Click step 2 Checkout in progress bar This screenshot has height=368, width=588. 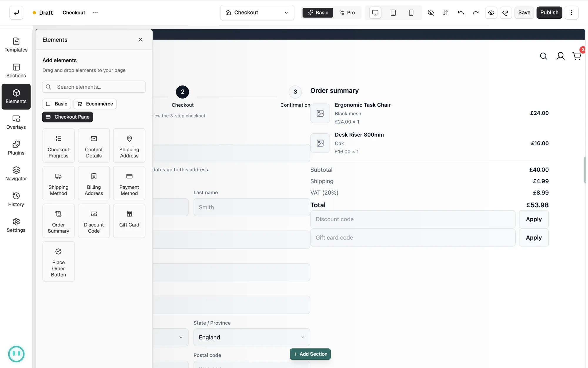183,92
